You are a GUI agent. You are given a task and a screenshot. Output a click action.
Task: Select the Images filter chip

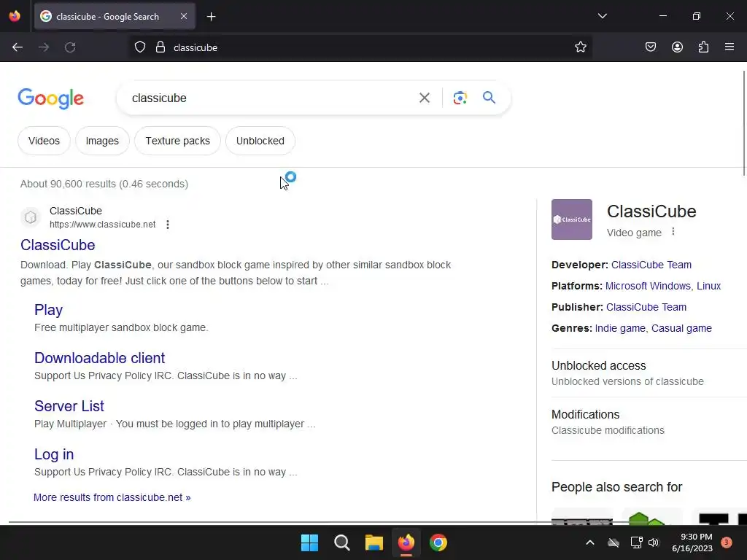click(x=102, y=141)
